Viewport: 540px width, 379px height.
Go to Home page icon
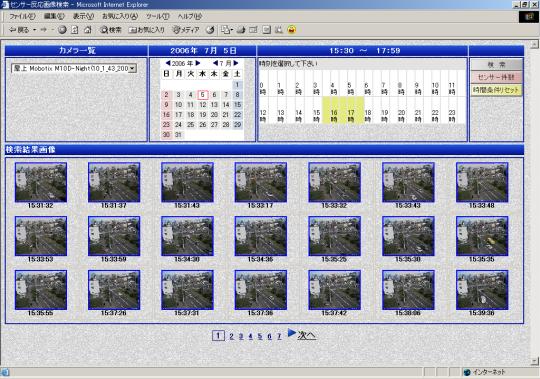coord(88,30)
